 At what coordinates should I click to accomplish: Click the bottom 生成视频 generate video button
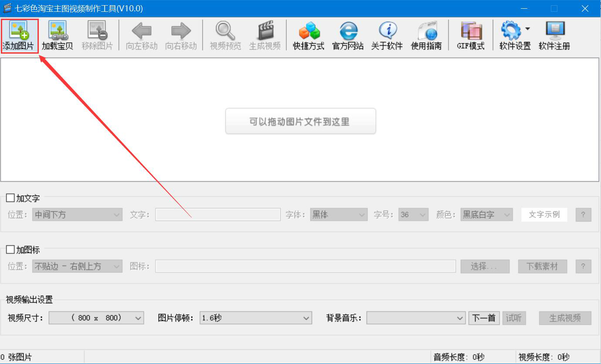pyautogui.click(x=565, y=318)
